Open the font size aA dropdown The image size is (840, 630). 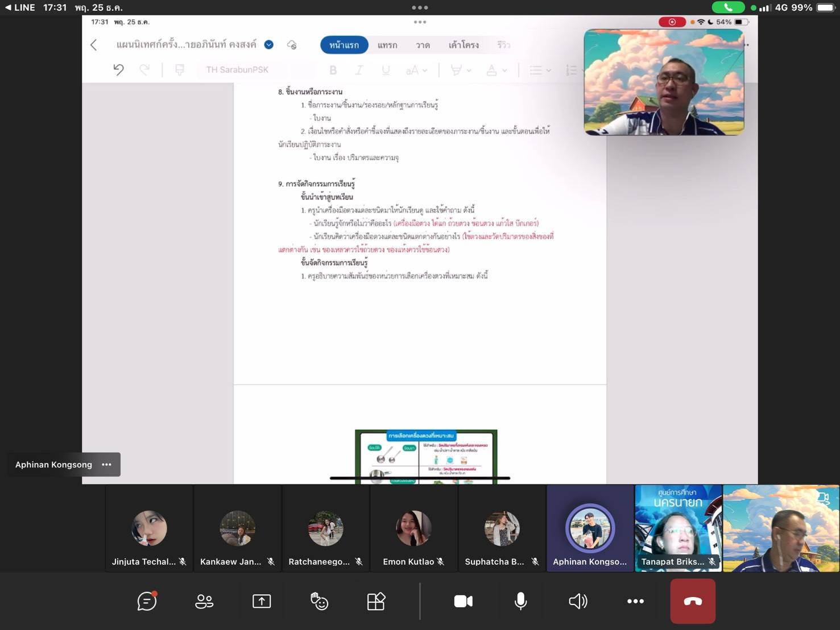417,71
